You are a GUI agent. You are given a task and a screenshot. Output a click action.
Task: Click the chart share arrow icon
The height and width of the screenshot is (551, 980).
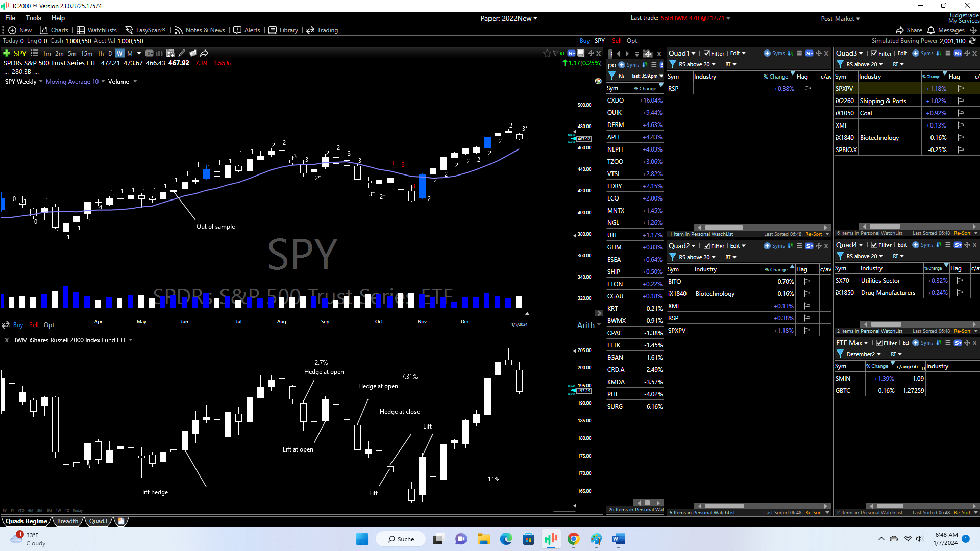tap(204, 53)
